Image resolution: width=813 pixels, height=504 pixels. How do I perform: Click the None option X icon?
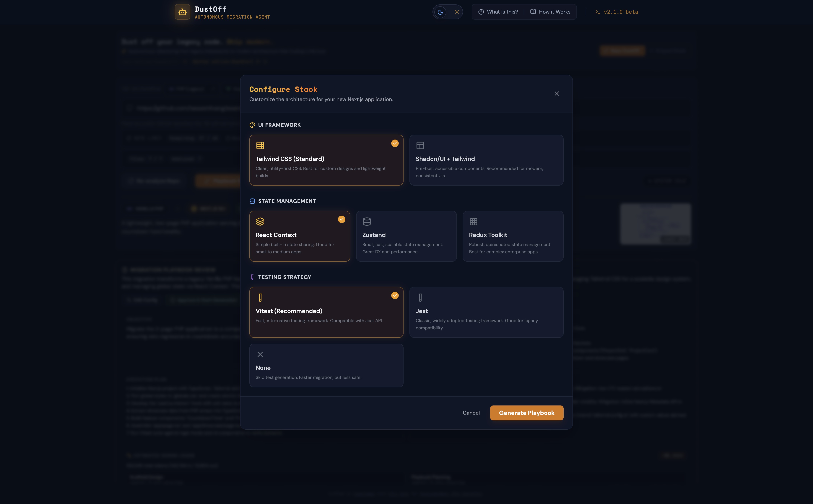point(260,354)
